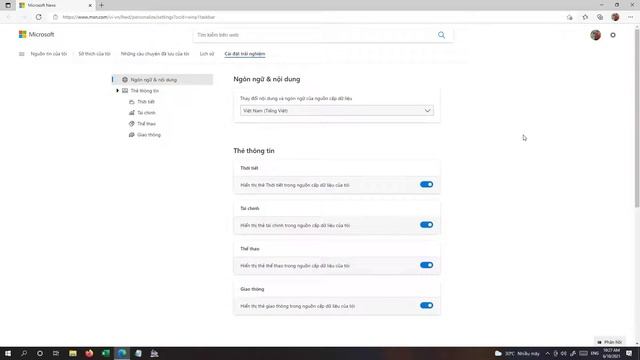Open Excel from the taskbar
Viewport: 640px width, 360px height.
click(x=106, y=353)
